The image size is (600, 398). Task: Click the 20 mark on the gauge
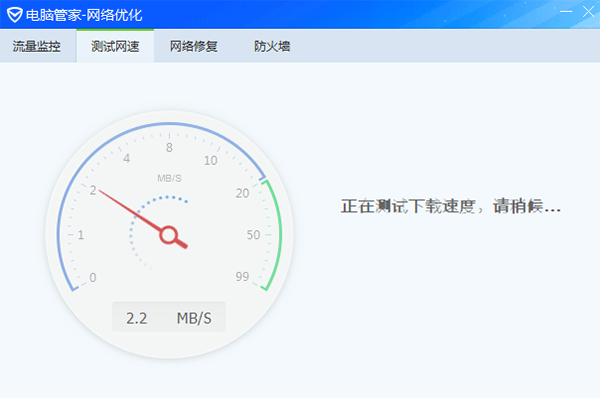pos(242,193)
